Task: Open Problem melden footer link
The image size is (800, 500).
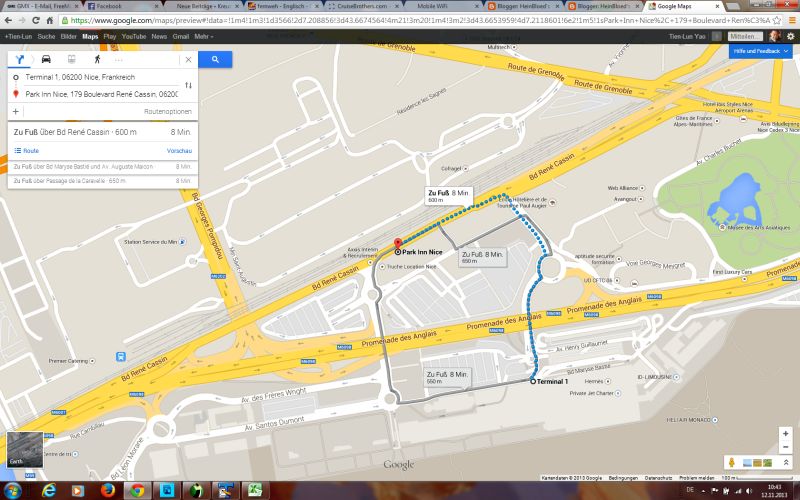Action: pos(696,478)
